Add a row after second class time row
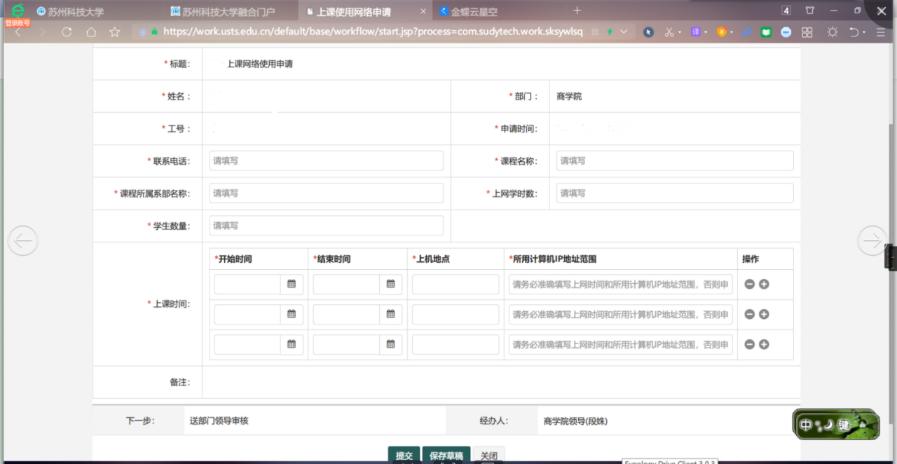The width and height of the screenshot is (897, 464). (x=764, y=314)
